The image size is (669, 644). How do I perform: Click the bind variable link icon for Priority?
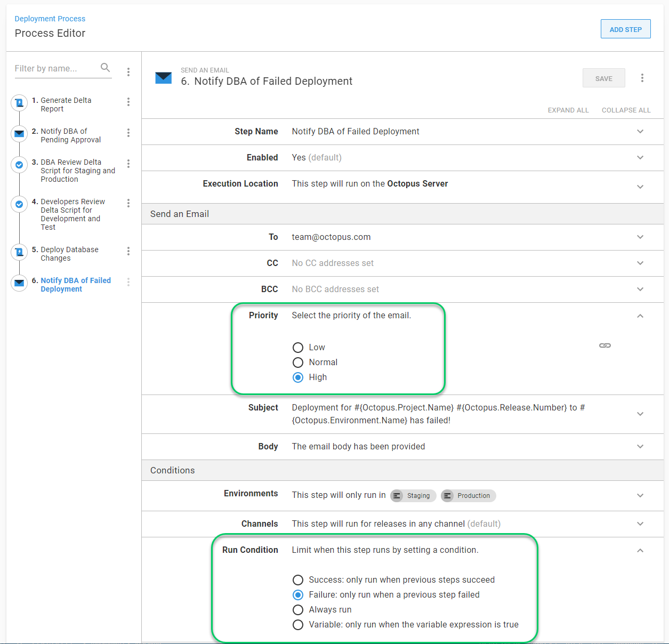tap(604, 345)
